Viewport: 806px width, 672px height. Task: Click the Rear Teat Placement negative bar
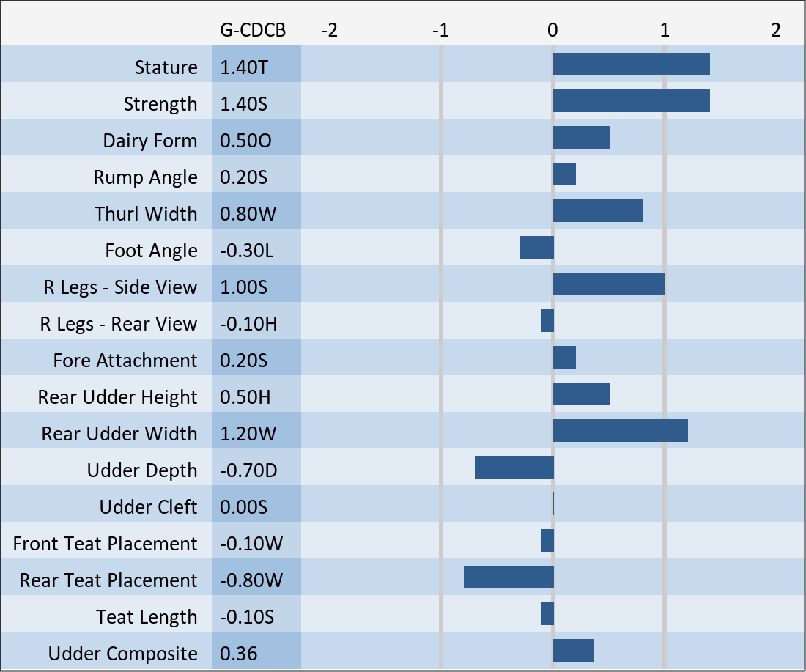click(509, 577)
